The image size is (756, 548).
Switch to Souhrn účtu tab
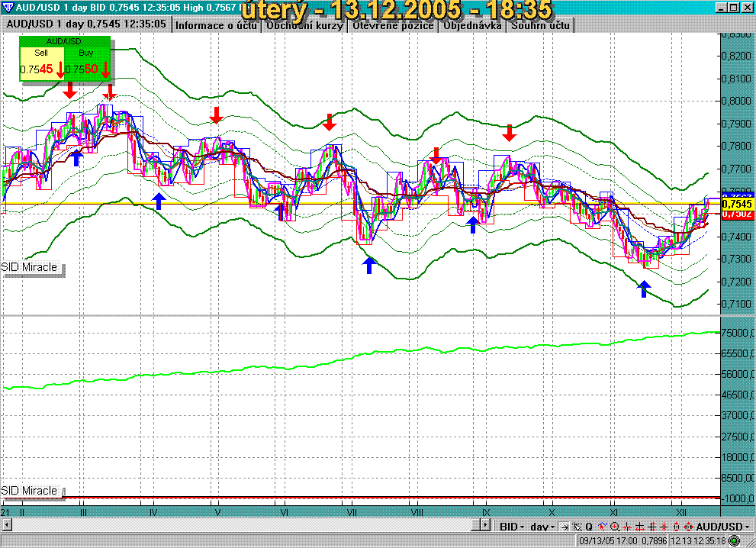541,25
